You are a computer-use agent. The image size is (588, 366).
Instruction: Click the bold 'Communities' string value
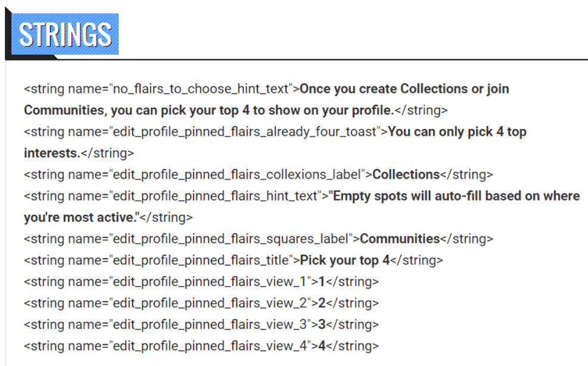[400, 239]
